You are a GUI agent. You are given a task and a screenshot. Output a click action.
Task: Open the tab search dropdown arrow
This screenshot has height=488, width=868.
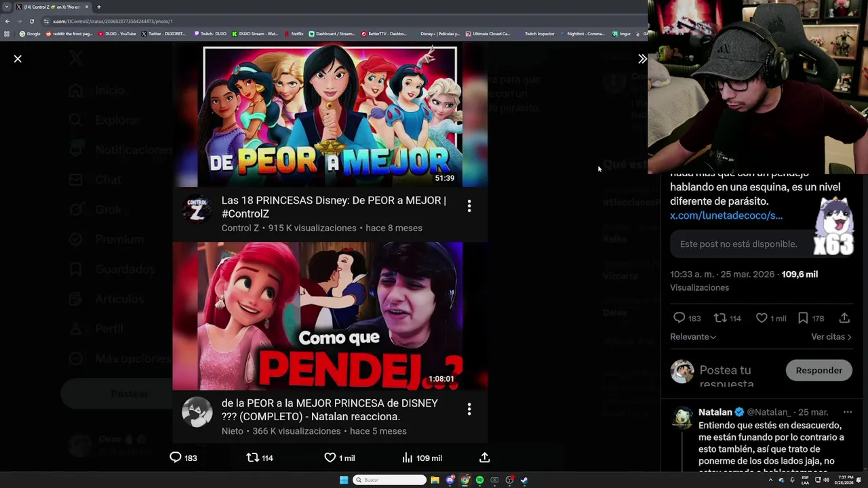point(7,7)
